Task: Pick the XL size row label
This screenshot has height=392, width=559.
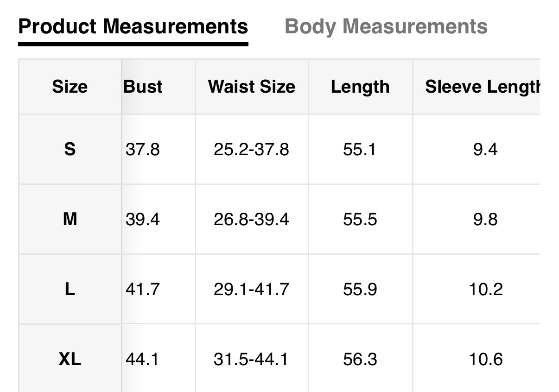Action: [70, 359]
